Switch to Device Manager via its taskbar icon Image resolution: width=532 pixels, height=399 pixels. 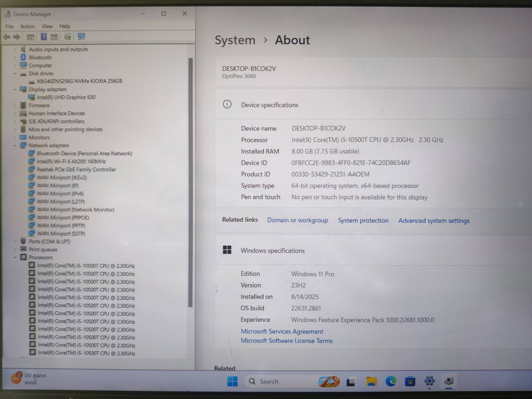pyautogui.click(x=449, y=381)
